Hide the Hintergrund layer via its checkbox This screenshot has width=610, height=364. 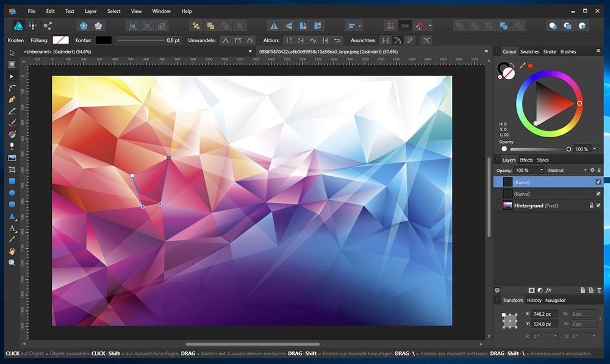(x=598, y=205)
